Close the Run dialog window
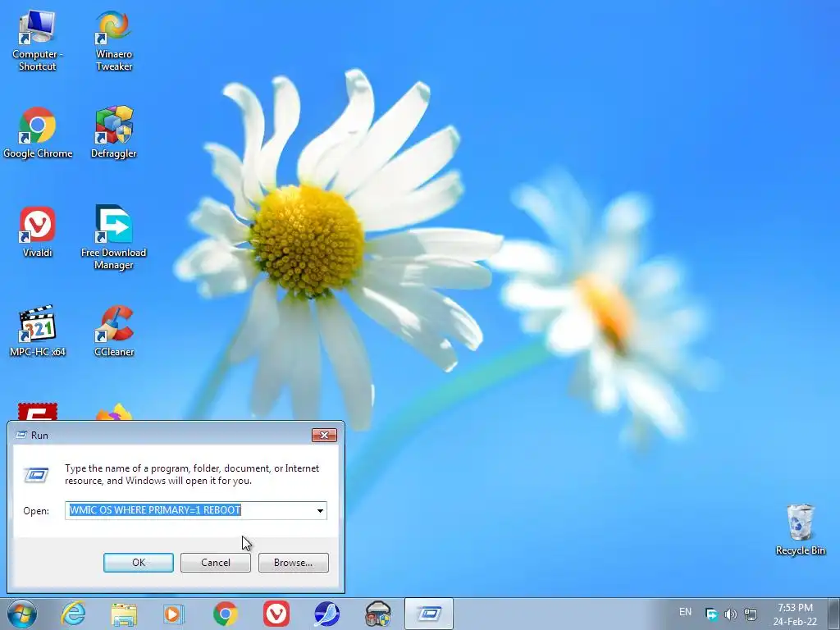 tap(324, 435)
